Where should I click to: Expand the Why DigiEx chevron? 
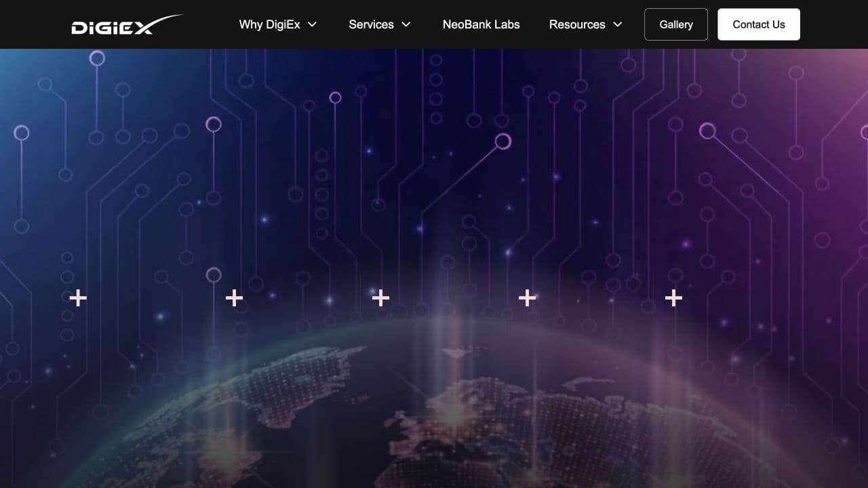312,24
